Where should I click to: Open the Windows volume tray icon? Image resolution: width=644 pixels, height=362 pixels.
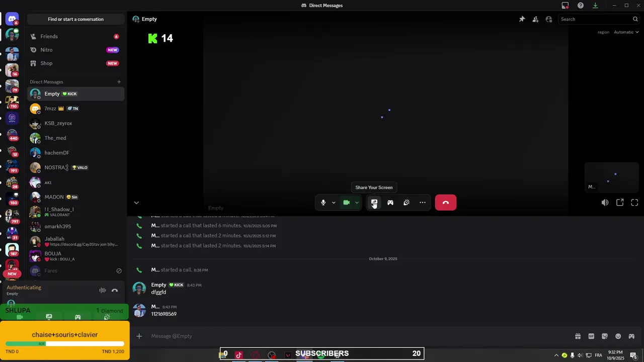pos(580,355)
